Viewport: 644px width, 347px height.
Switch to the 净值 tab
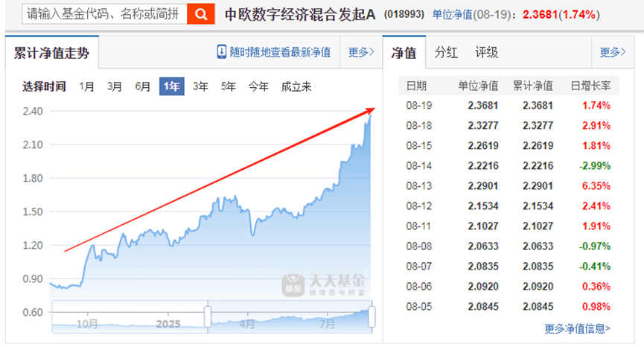click(x=404, y=53)
